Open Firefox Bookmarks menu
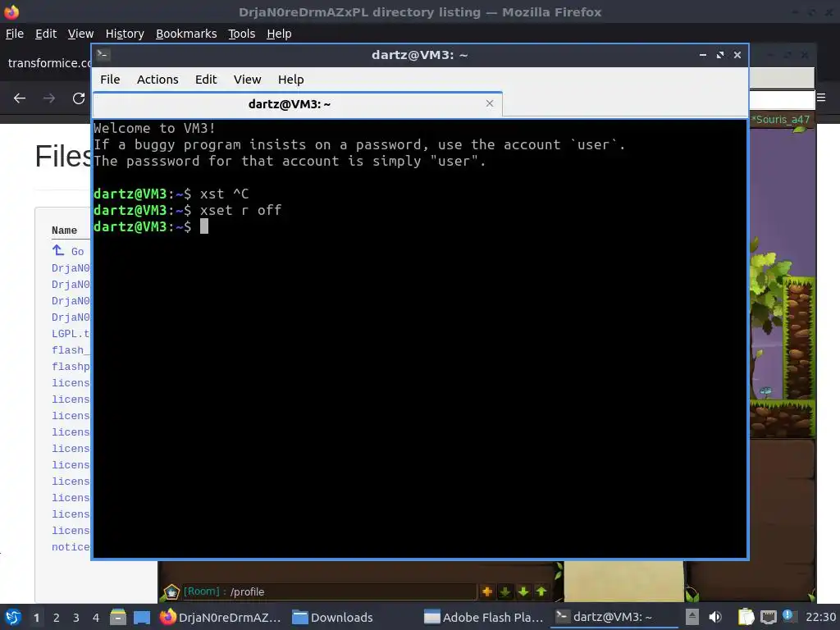 pos(186,34)
